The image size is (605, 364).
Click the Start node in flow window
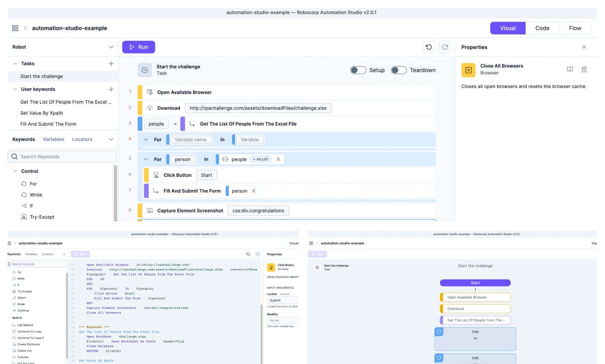[475, 283]
